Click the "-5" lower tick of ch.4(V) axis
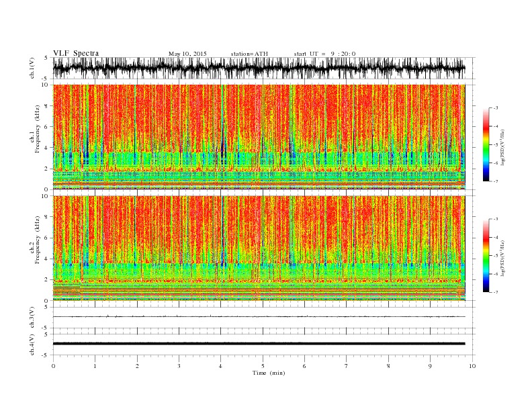The height and width of the screenshot is (411, 532). tap(46, 356)
